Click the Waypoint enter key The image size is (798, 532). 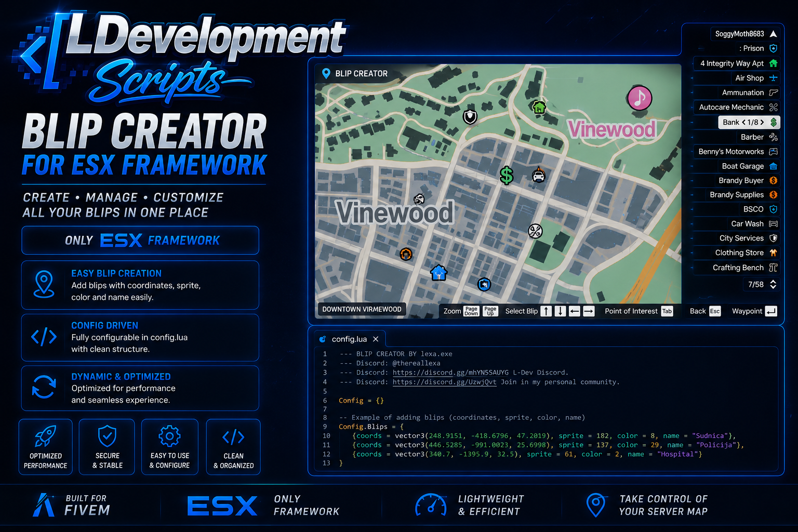pyautogui.click(x=771, y=311)
